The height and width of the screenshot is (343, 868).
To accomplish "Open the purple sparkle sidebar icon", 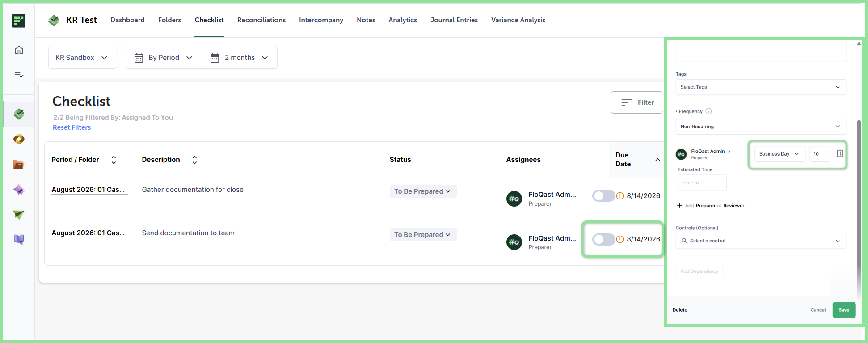I will click(x=19, y=190).
